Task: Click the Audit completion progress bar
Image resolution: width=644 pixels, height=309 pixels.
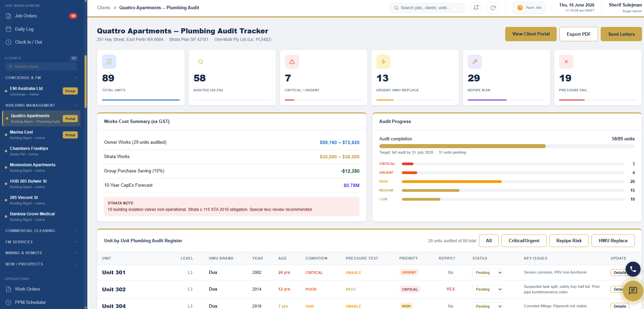Action: point(507,146)
